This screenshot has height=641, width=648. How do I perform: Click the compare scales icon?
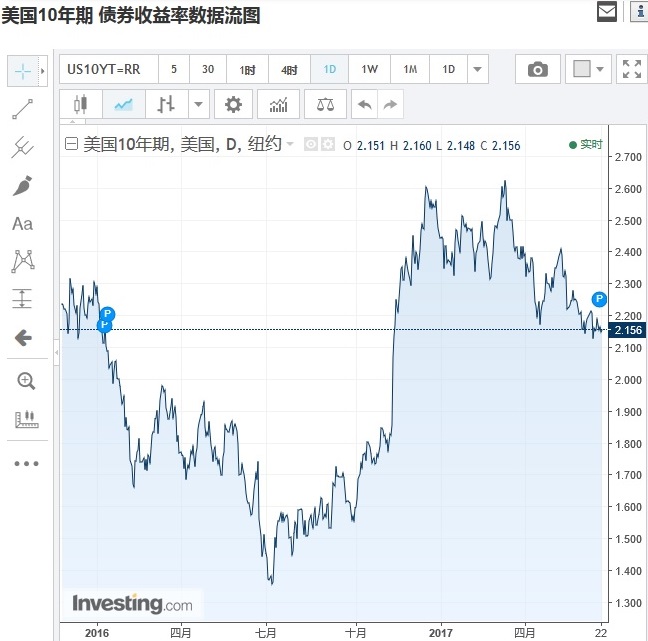click(325, 104)
